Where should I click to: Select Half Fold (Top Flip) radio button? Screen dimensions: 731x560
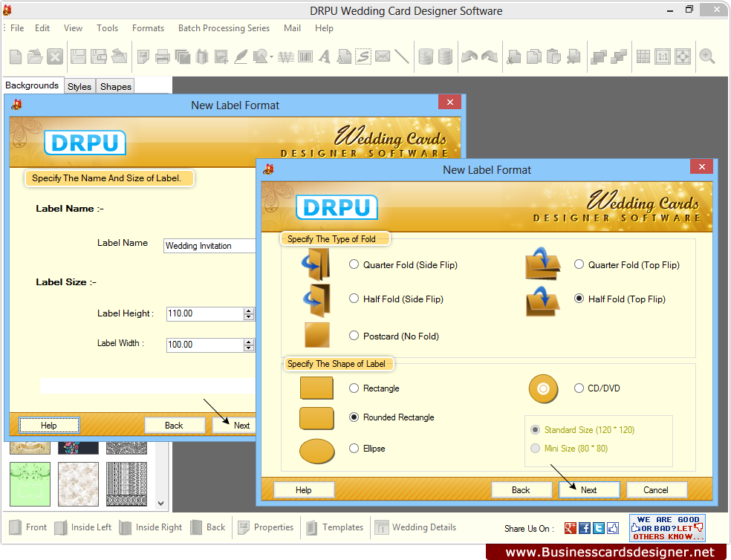pos(579,299)
